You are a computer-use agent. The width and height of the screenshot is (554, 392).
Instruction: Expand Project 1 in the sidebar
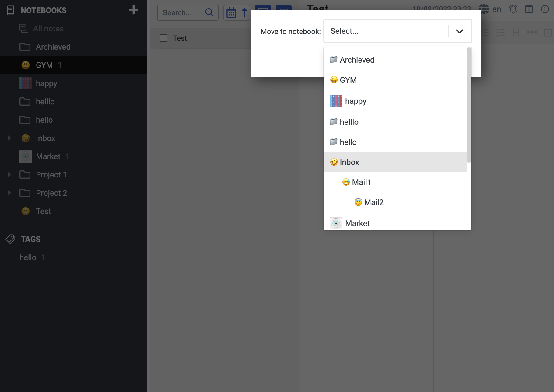coord(9,174)
